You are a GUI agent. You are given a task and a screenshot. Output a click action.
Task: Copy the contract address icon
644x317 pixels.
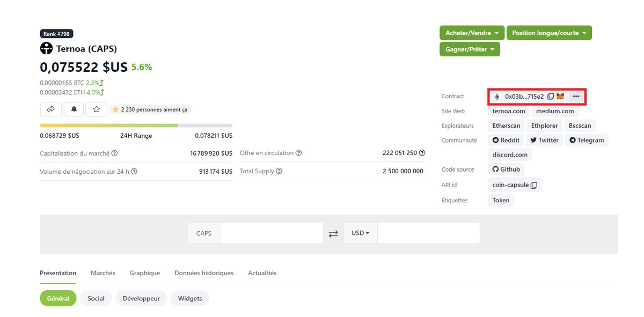point(551,97)
